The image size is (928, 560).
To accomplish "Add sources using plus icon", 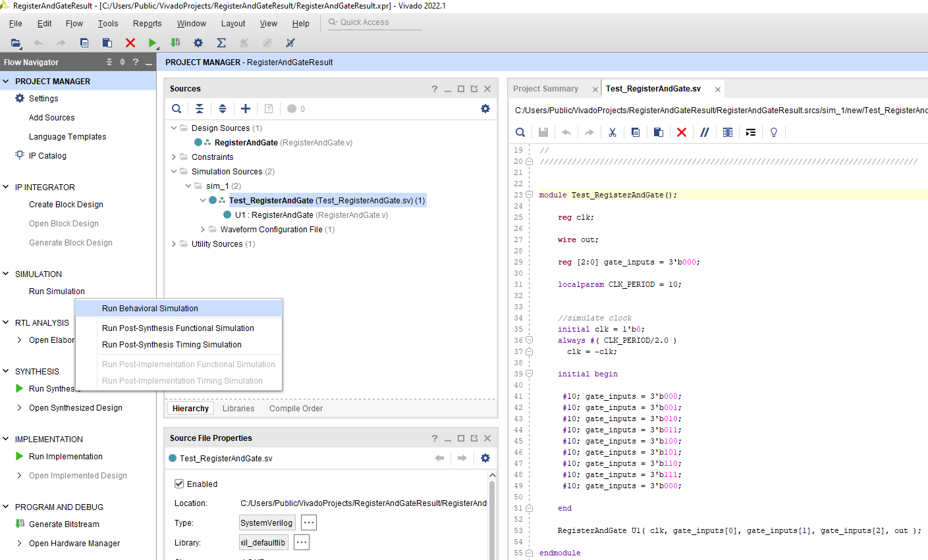I will pos(246,109).
